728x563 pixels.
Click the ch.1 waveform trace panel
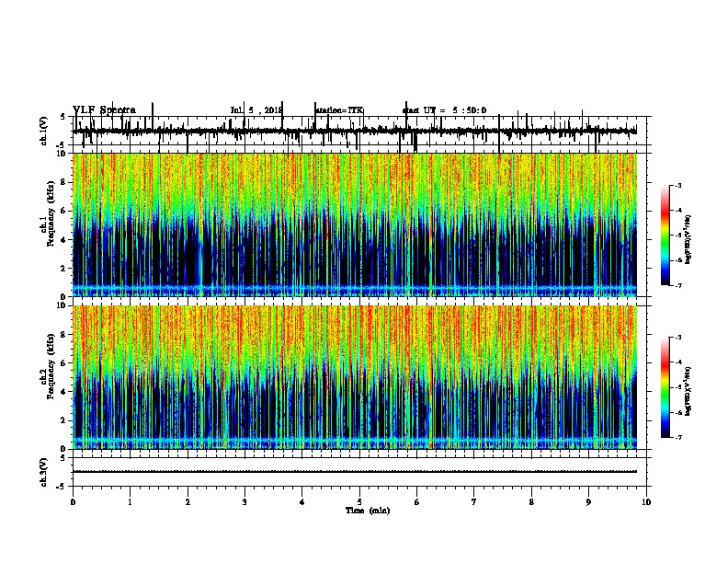point(359,131)
